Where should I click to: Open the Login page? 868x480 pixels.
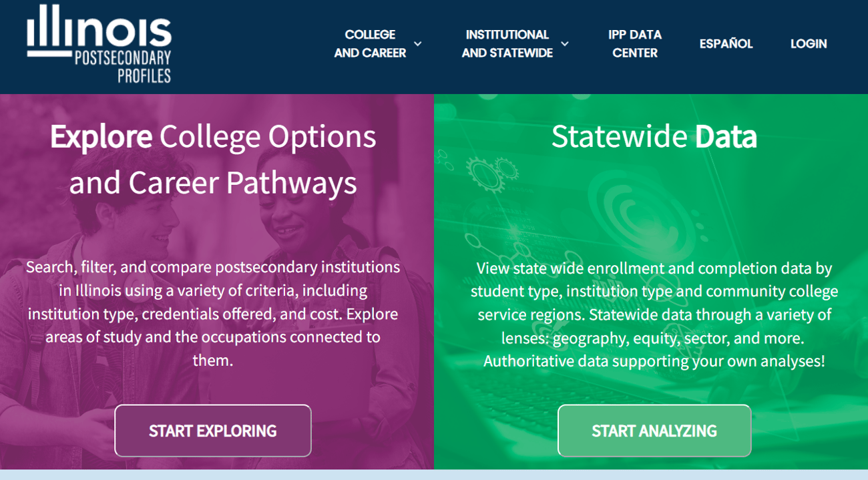click(809, 44)
